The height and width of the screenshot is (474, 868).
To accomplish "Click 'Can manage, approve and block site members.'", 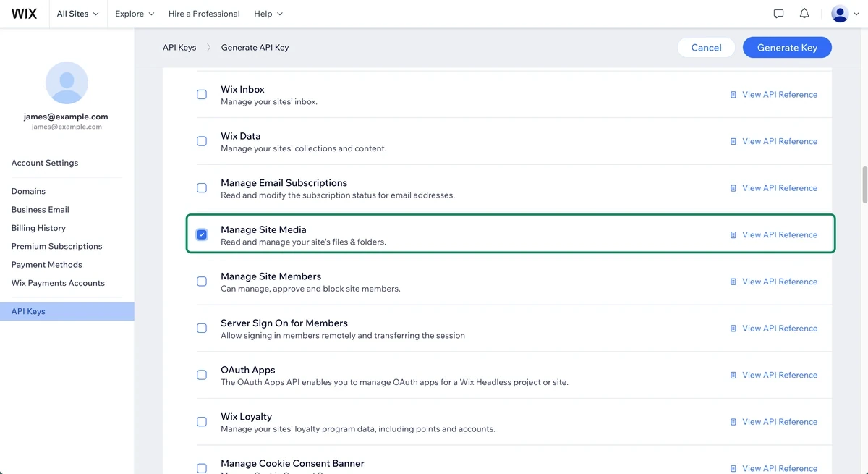I will tap(310, 289).
